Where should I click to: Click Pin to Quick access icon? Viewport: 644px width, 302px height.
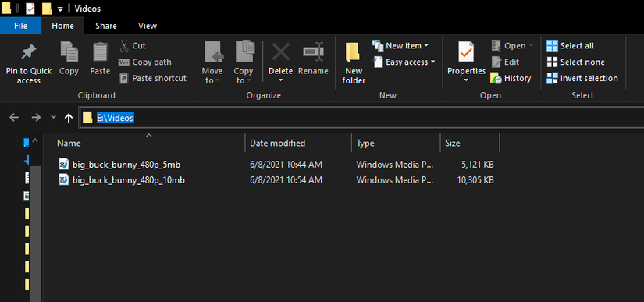[28, 52]
